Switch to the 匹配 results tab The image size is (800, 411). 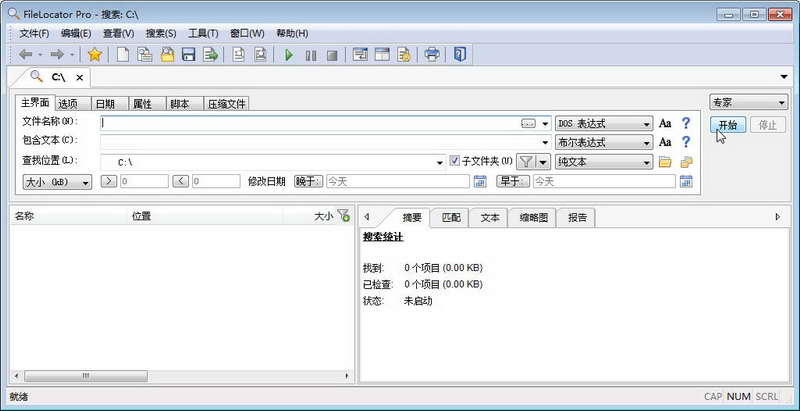[x=451, y=218]
